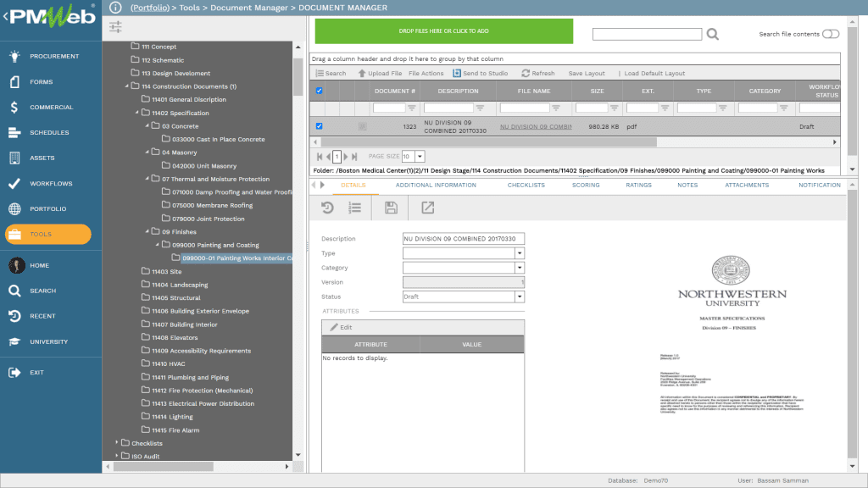Click the folder tree horizontal scrollbar thumb
Image resolution: width=868 pixels, height=488 pixels.
pos(164,467)
